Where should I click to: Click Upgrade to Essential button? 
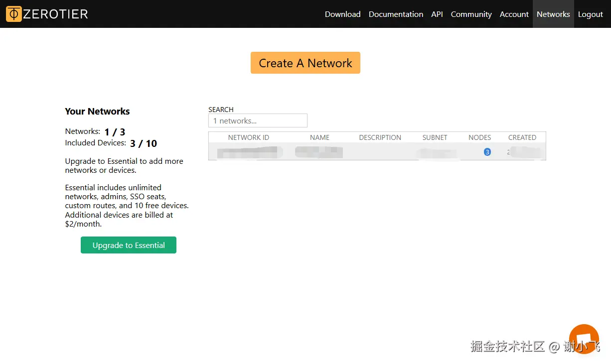coord(129,245)
